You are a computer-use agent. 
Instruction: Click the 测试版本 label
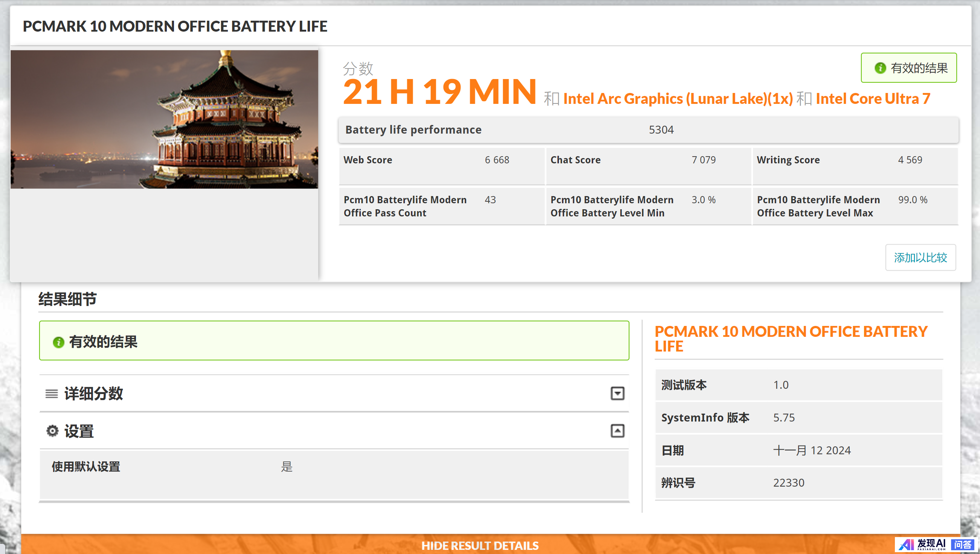(x=684, y=385)
